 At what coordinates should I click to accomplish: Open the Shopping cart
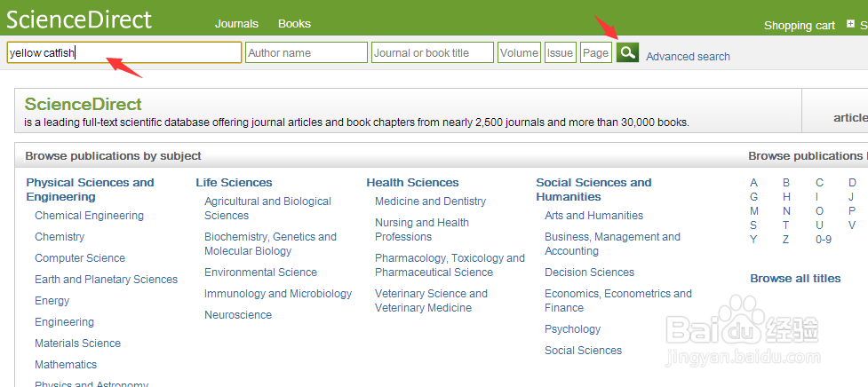click(x=800, y=26)
